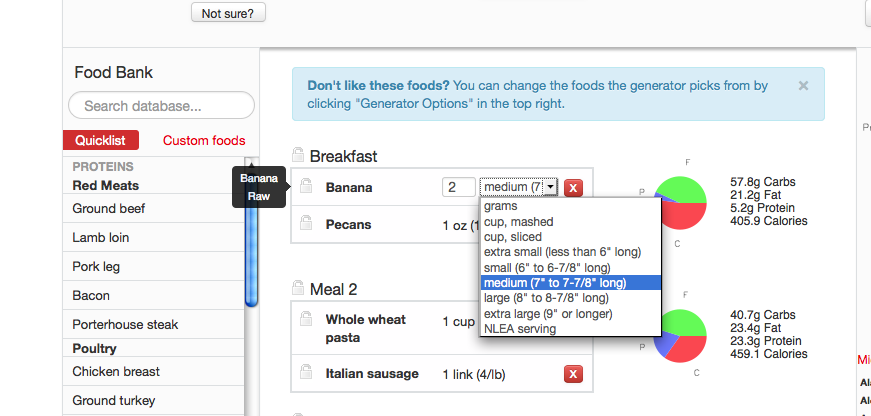Close the blue Generator Options tip banner

pyautogui.click(x=803, y=86)
